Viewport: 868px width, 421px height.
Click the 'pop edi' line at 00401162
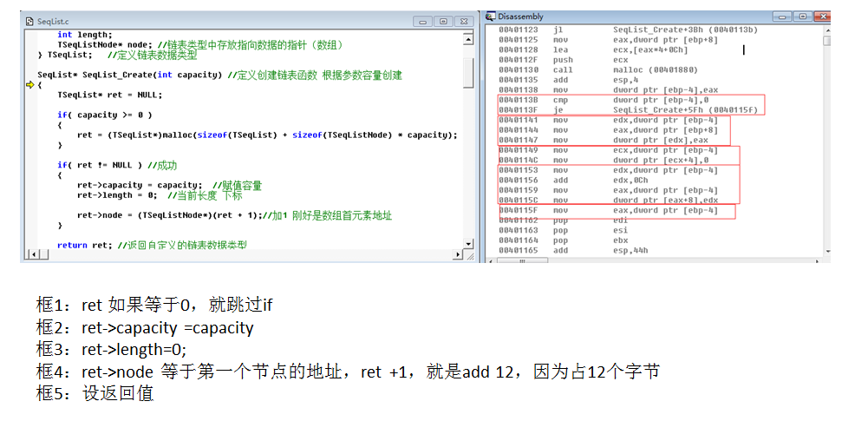coord(564,220)
